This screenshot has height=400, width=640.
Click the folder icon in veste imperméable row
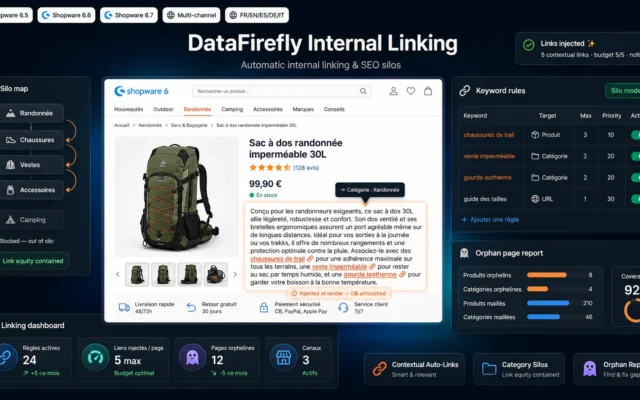click(x=535, y=156)
